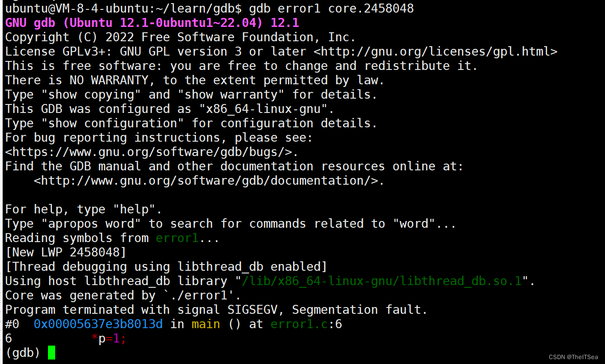The image size is (605, 364).
Task: Click the address 0x00005637e3b8013d
Action: (98, 324)
